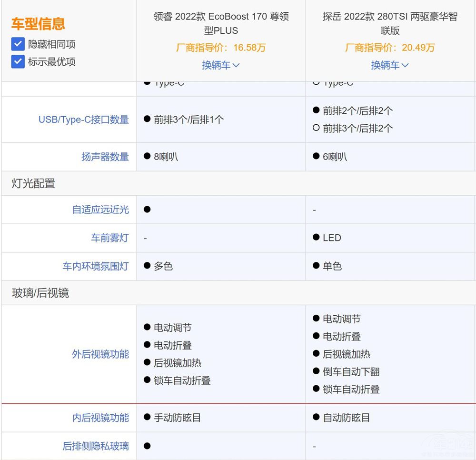Click the 灯光配置 section header
The height and width of the screenshot is (460, 476).
pos(33,183)
